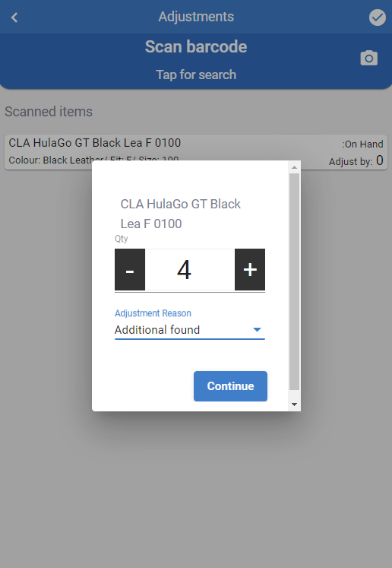The height and width of the screenshot is (568, 392).
Task: Click the ':On Hand' label on item
Action: point(362,144)
